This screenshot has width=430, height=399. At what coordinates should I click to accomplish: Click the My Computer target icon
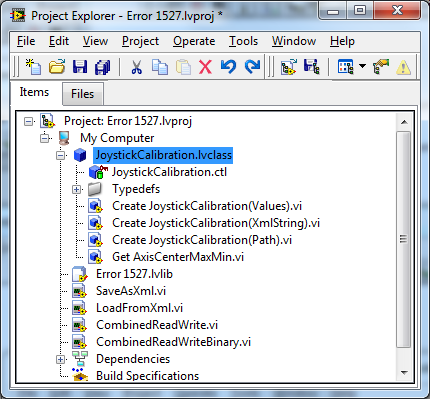(64, 138)
